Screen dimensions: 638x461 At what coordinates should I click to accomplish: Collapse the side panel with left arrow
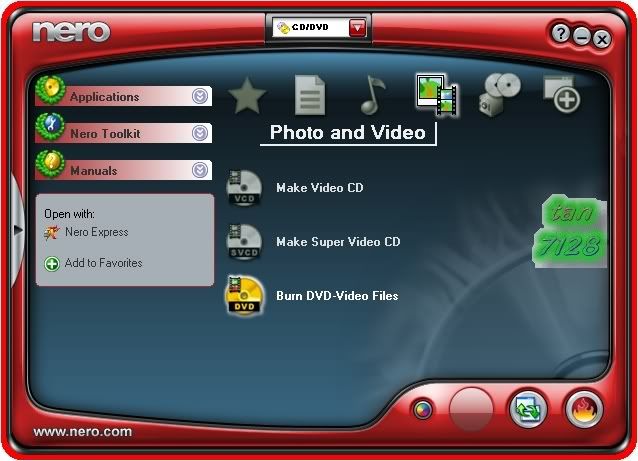[17, 230]
